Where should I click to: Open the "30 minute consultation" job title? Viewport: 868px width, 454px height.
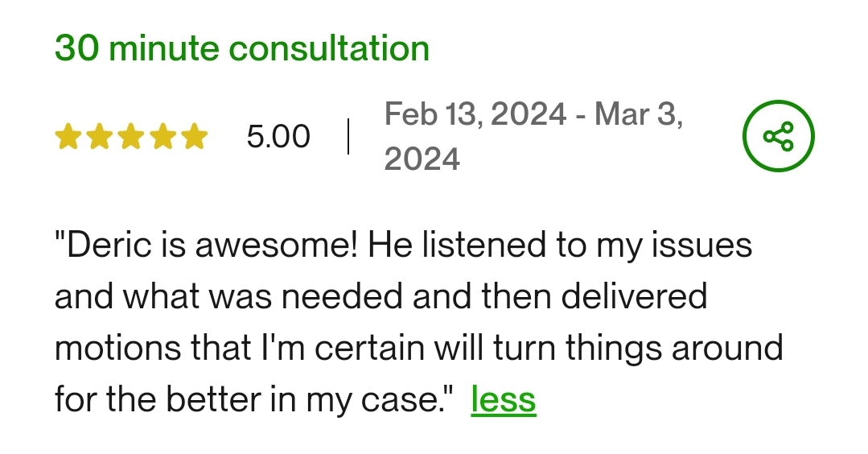[x=241, y=48]
